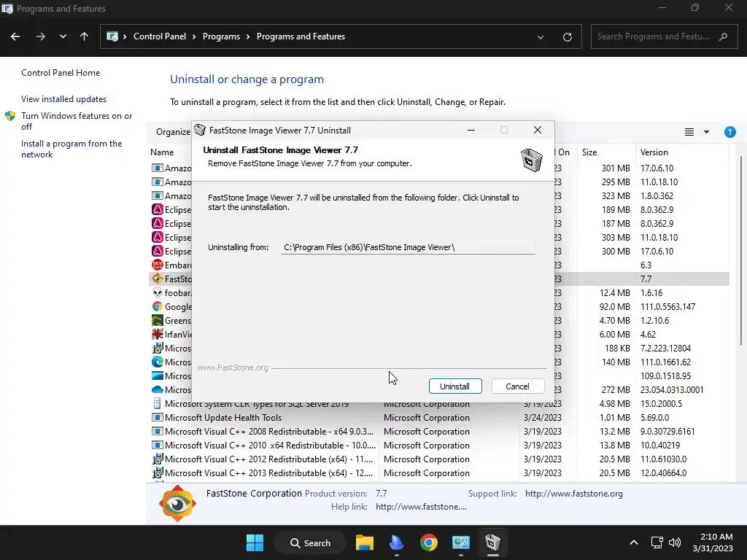Select Microsoft Visual C++ 2013 Redistributable row
Viewport: 747px width, 560px height.
tap(438, 472)
